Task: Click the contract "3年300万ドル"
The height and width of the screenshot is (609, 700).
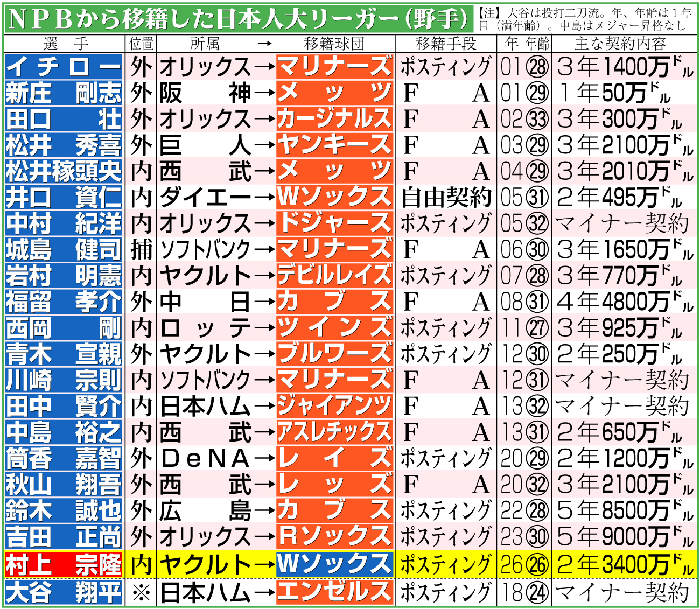Action: (619, 118)
